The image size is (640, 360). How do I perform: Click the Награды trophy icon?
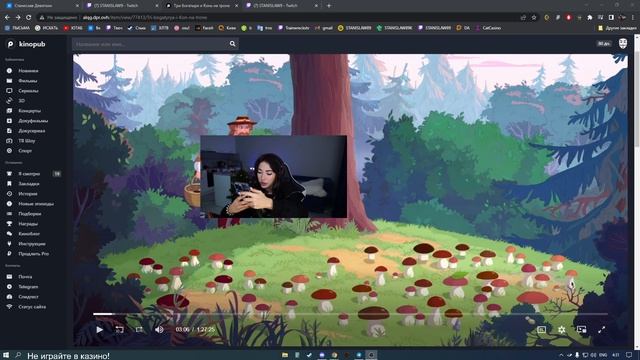pyautogui.click(x=9, y=224)
